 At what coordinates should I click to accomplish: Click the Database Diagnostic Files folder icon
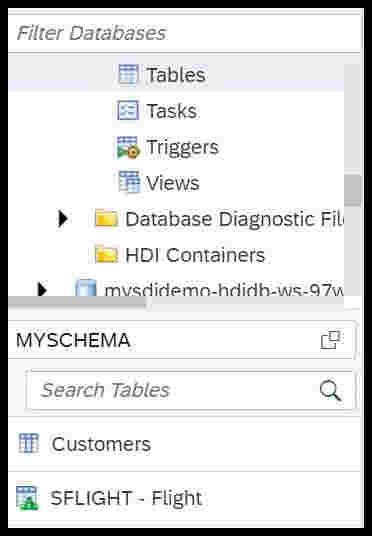click(106, 219)
